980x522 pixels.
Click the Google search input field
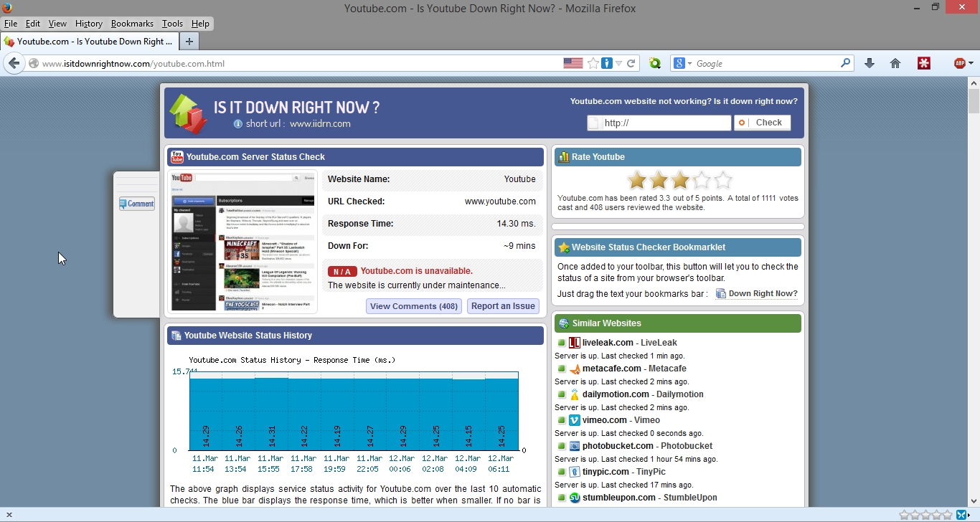[765, 63]
